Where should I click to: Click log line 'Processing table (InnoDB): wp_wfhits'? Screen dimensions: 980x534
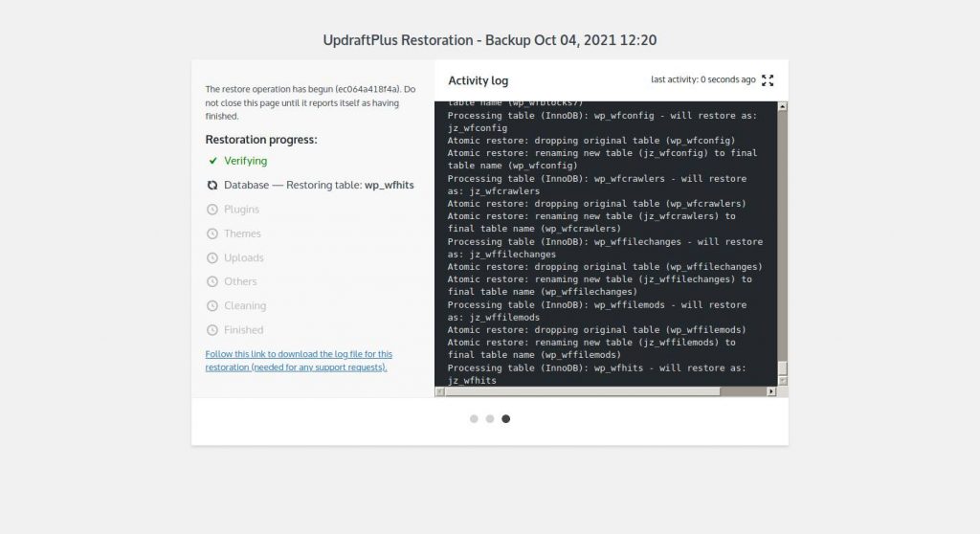(x=597, y=374)
